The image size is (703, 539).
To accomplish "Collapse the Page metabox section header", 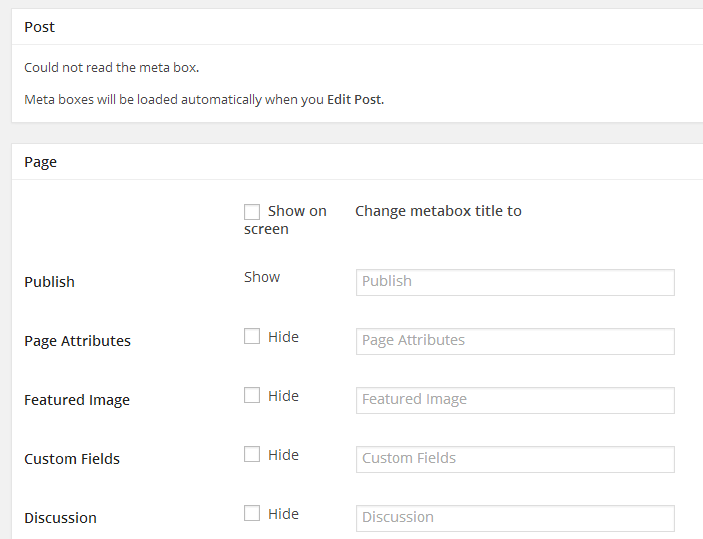I will 41,162.
